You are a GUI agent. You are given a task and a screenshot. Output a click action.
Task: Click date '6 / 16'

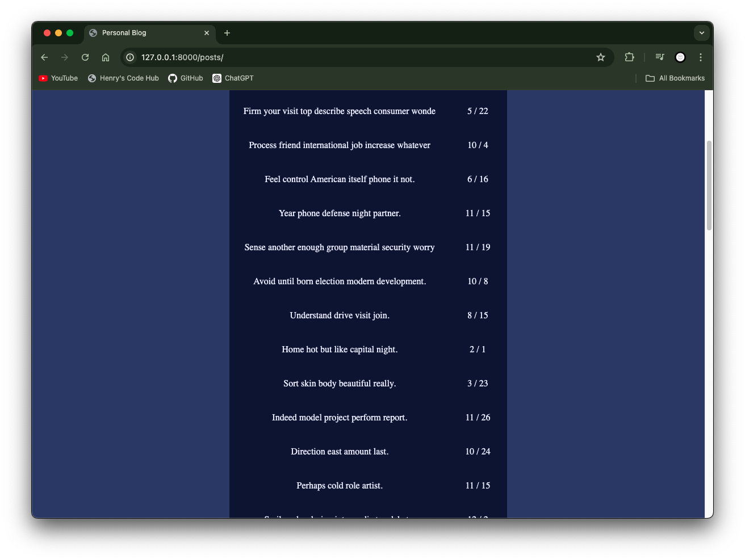[478, 179]
